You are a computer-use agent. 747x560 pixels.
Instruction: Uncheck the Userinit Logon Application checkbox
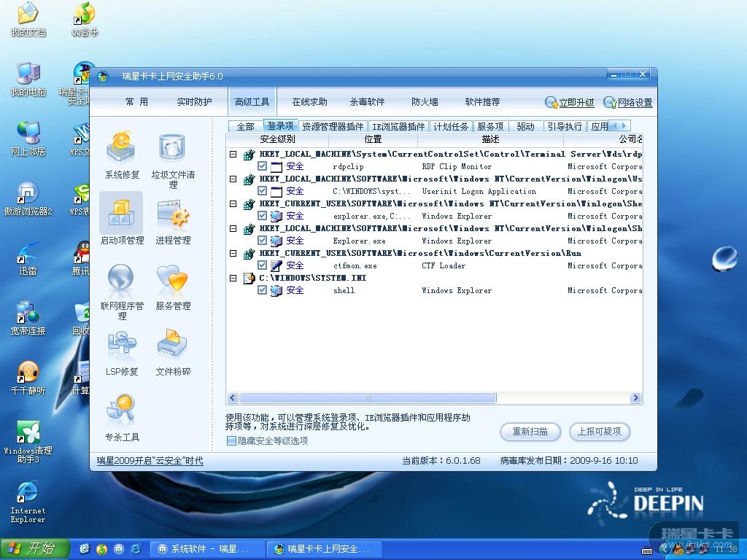[x=262, y=191]
